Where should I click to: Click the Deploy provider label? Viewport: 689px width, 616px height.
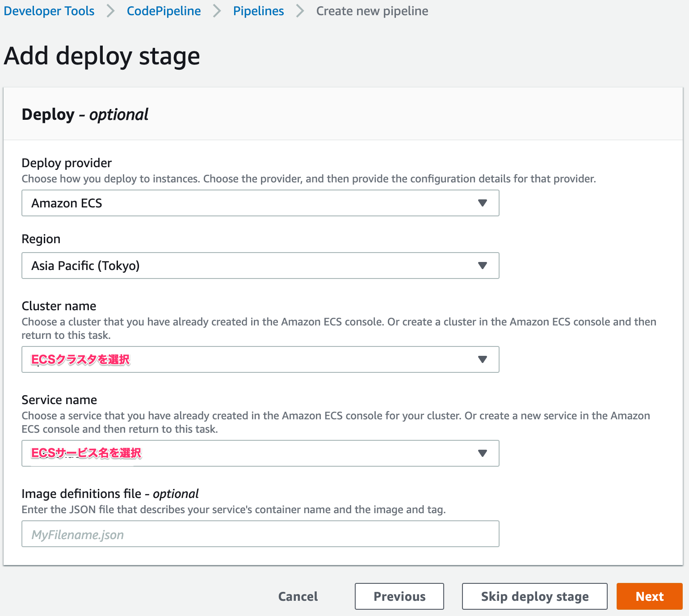(x=67, y=163)
